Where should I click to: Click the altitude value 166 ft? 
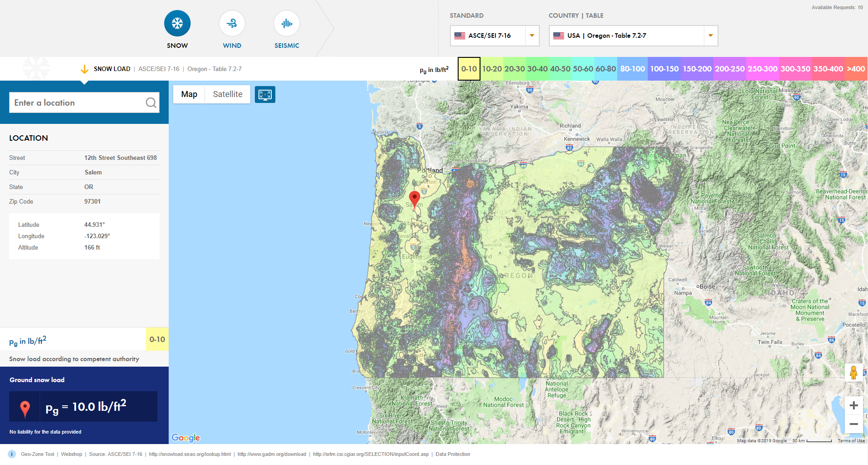pos(92,247)
